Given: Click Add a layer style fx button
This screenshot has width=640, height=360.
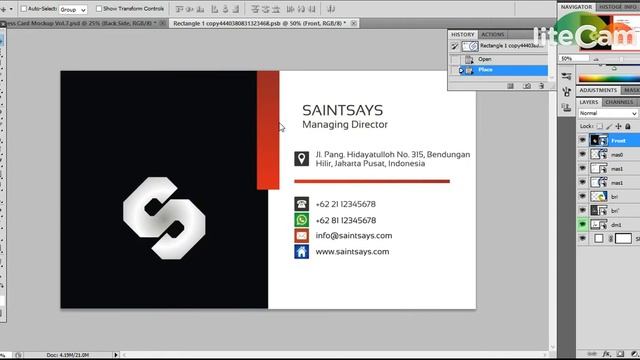Looking at the screenshot, I should 607,354.
